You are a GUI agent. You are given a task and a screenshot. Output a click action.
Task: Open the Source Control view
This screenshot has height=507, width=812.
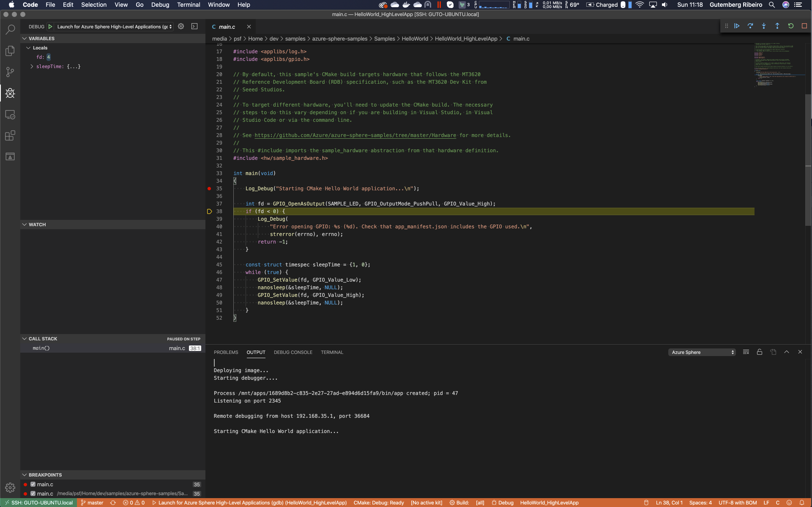[x=10, y=72]
